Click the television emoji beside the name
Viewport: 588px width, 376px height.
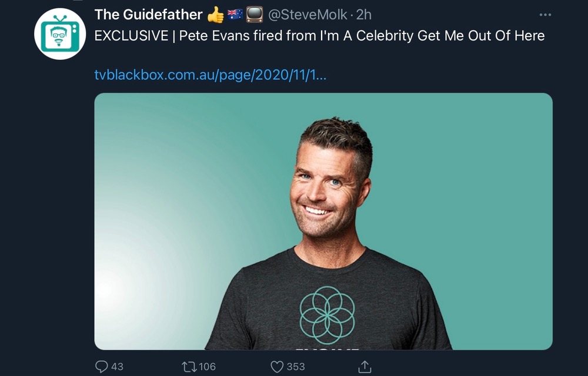point(254,15)
